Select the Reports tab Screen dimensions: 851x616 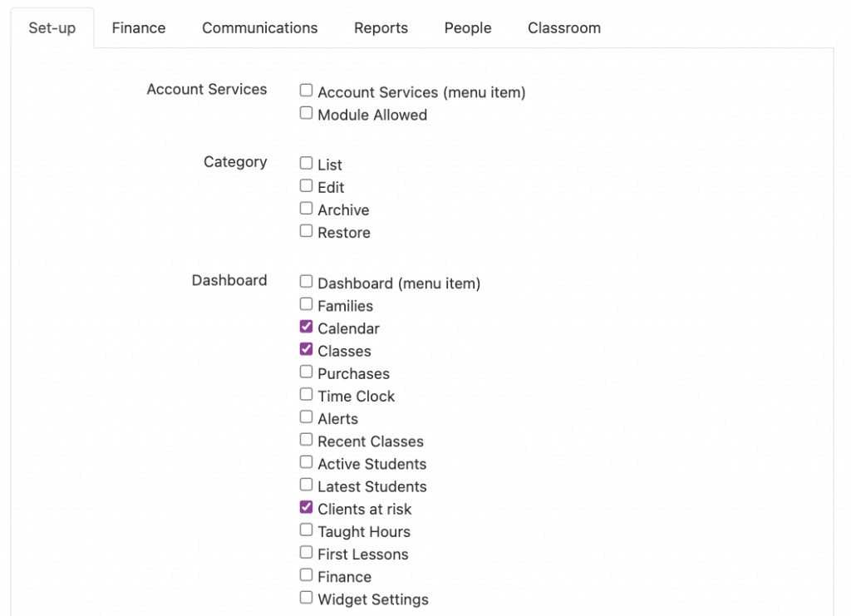coord(381,27)
